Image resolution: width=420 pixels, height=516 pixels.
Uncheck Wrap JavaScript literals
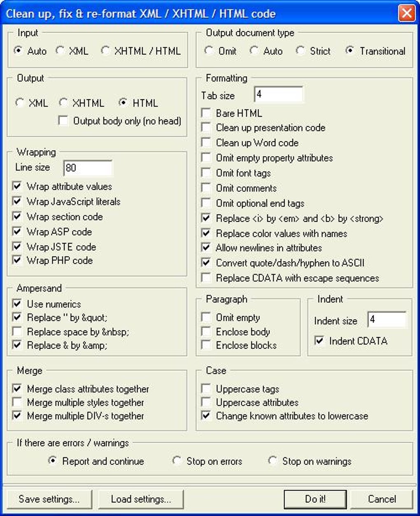coord(17,201)
